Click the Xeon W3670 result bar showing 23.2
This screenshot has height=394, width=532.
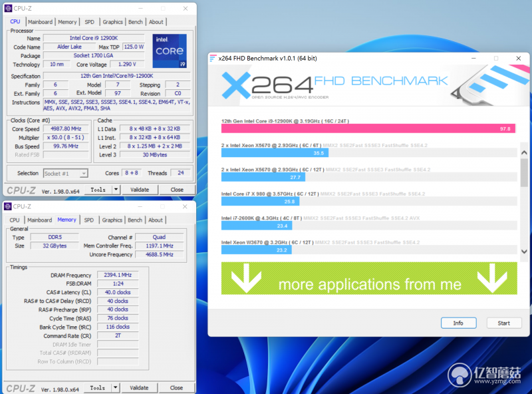click(256, 250)
